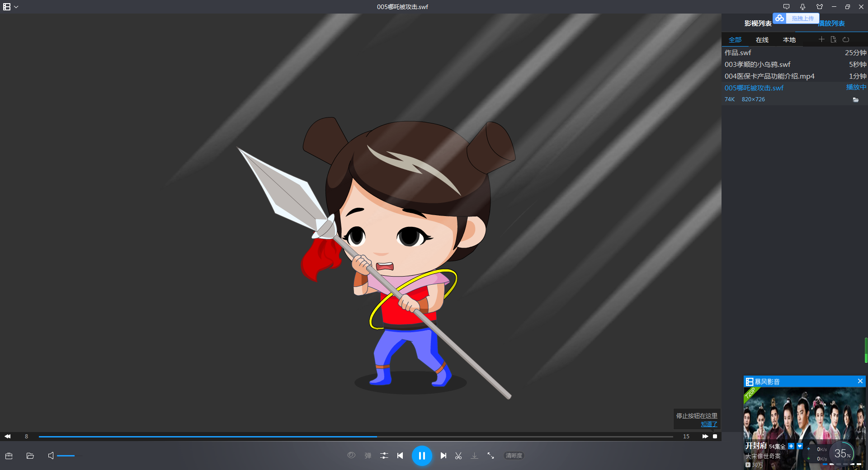Mute the audio with speaker icon
The image size is (868, 470).
coord(51,456)
